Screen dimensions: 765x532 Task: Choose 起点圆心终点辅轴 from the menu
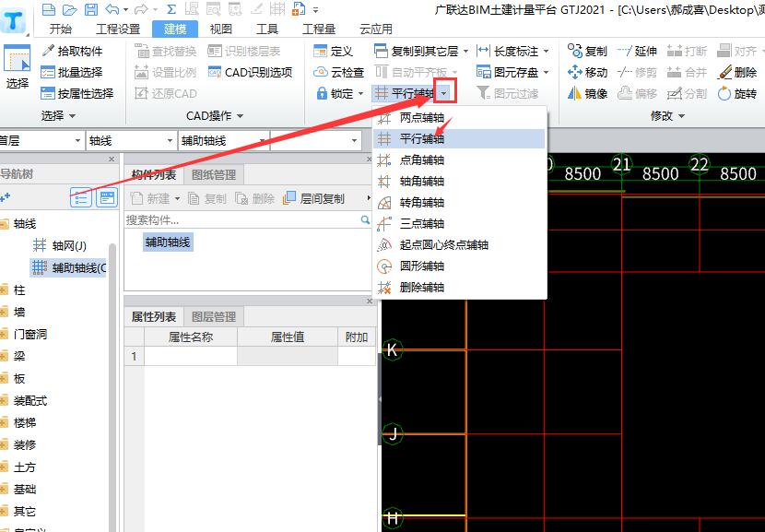coord(459,245)
